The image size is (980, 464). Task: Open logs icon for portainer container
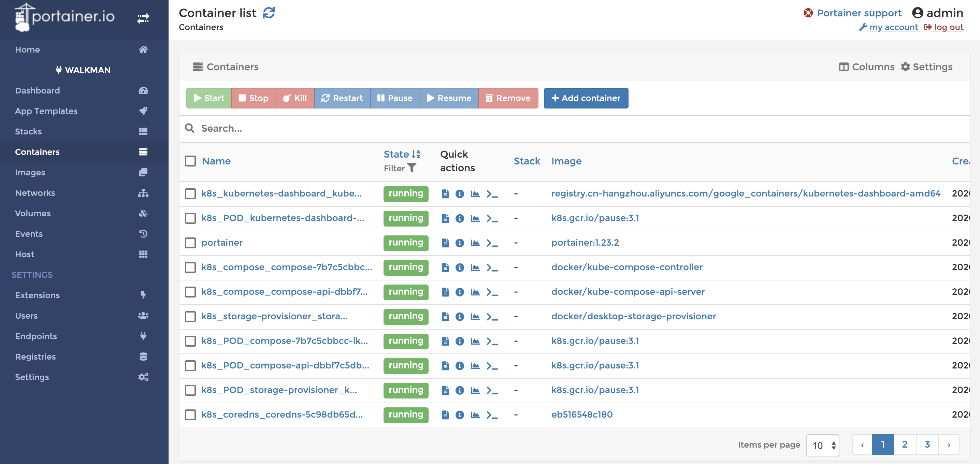(x=445, y=243)
